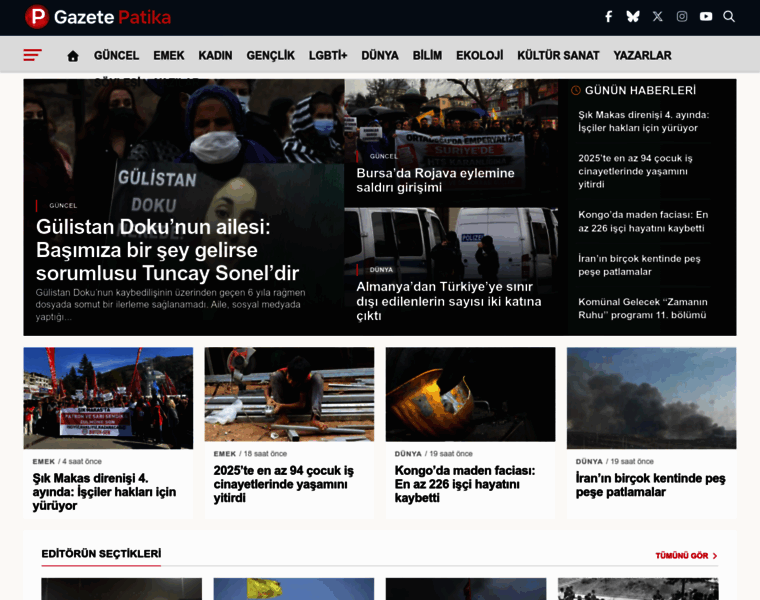Open card title Şık Makas direnişi 4. ayında

(104, 492)
